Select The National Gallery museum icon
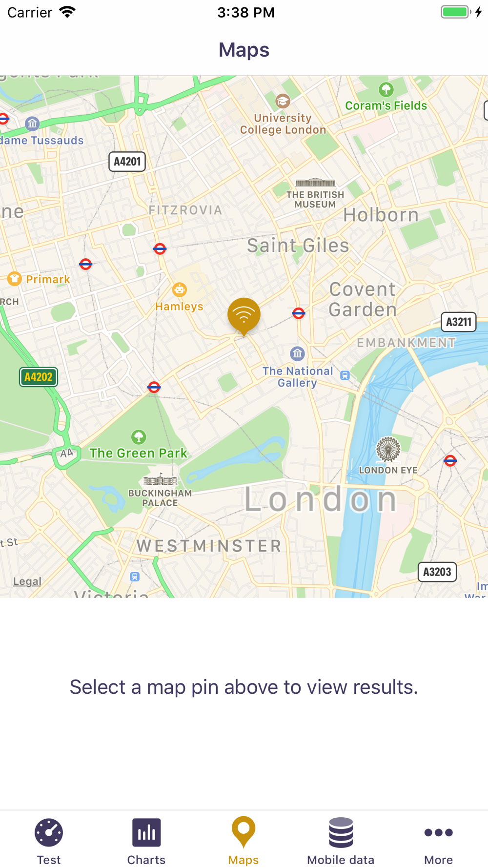This screenshot has height=868, width=488. click(x=297, y=353)
